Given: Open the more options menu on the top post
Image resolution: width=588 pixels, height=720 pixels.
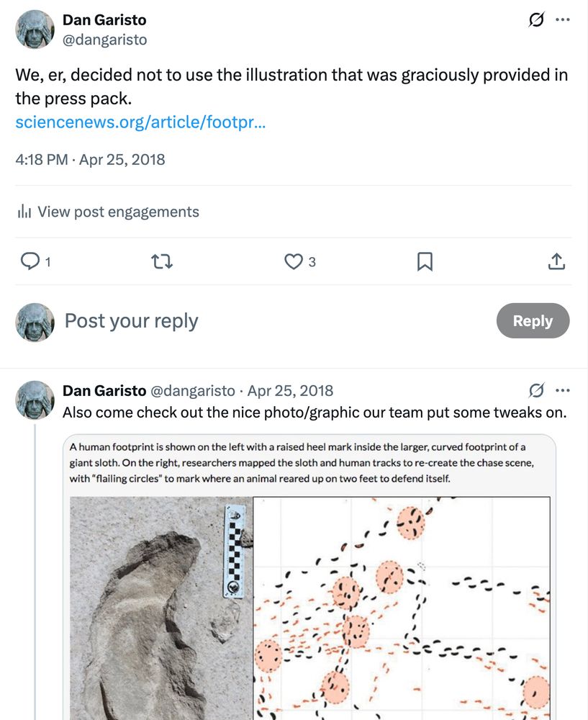Looking at the screenshot, I should 563,19.
